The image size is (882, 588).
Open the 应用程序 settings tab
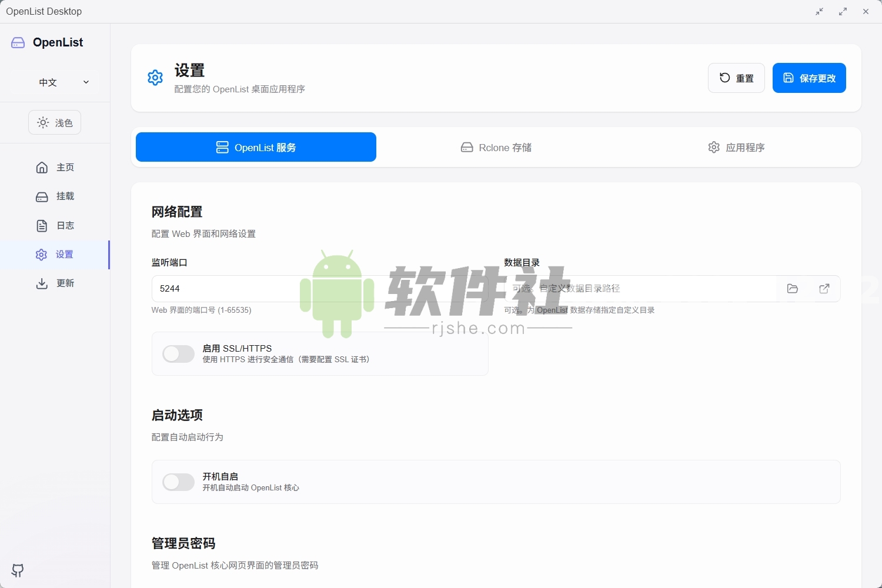pyautogui.click(x=736, y=147)
